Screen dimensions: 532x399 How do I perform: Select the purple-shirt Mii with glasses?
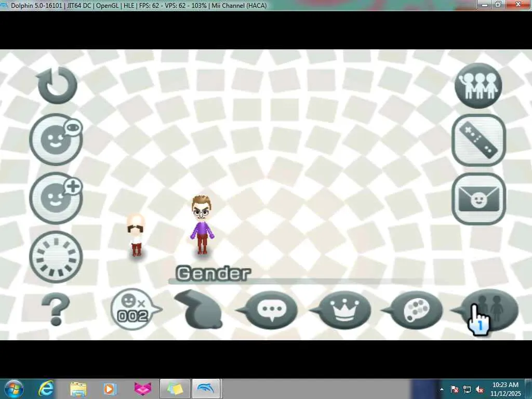click(202, 224)
